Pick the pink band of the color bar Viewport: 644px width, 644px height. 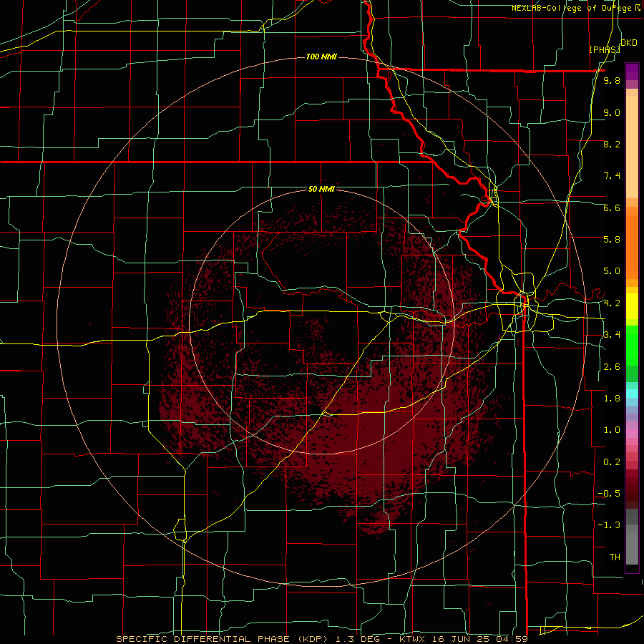pos(632,434)
